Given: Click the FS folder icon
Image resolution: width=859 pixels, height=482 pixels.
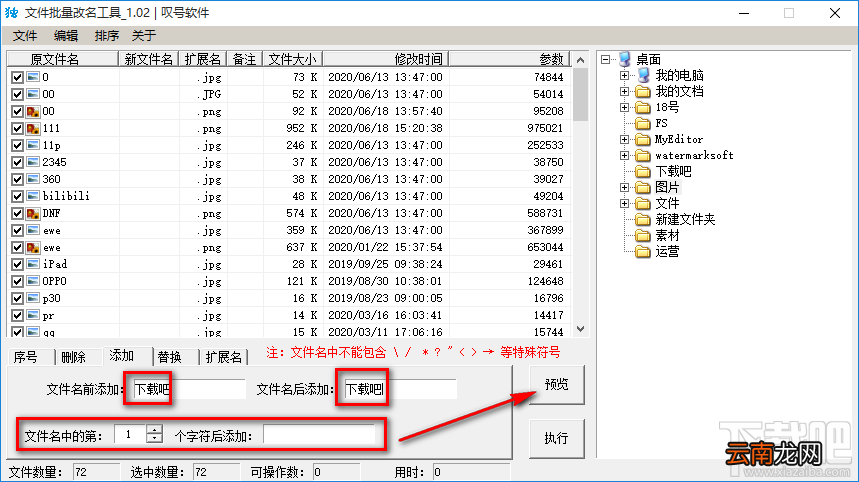Looking at the screenshot, I should pyautogui.click(x=643, y=123).
